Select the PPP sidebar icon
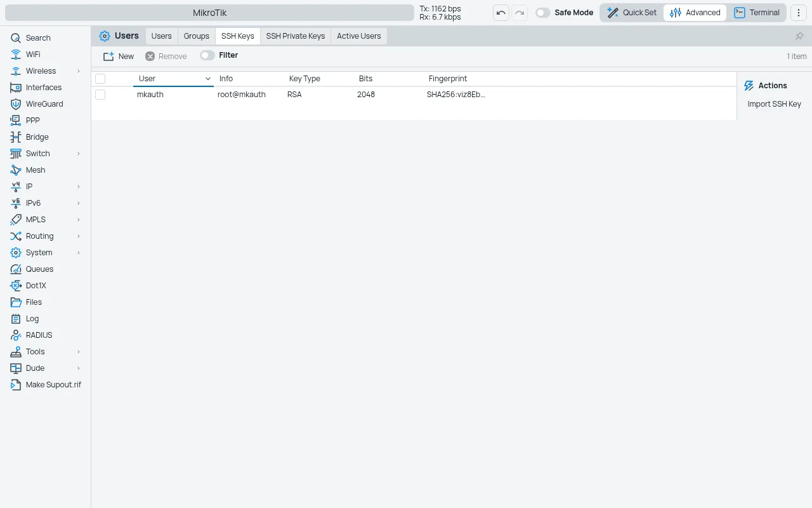 pos(16,121)
